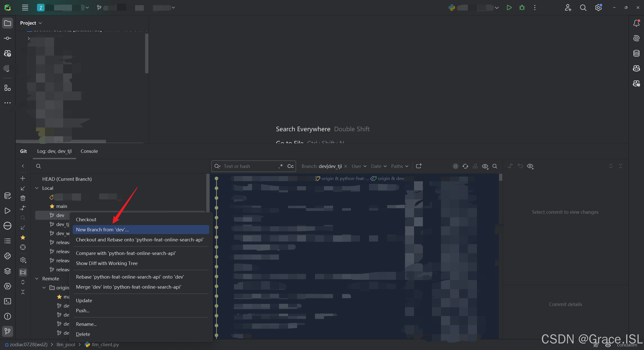Click the delete branch trash icon

pyautogui.click(x=23, y=198)
